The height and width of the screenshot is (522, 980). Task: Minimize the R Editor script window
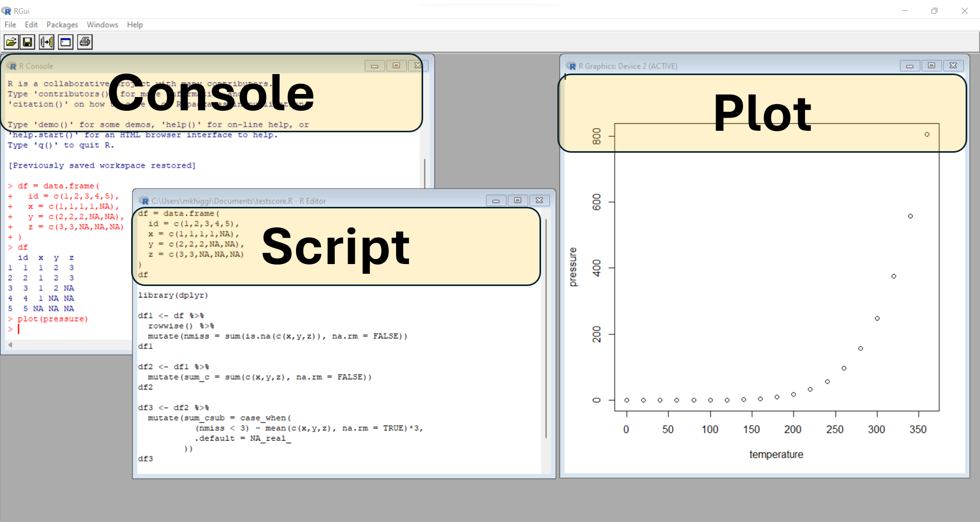pyautogui.click(x=496, y=201)
